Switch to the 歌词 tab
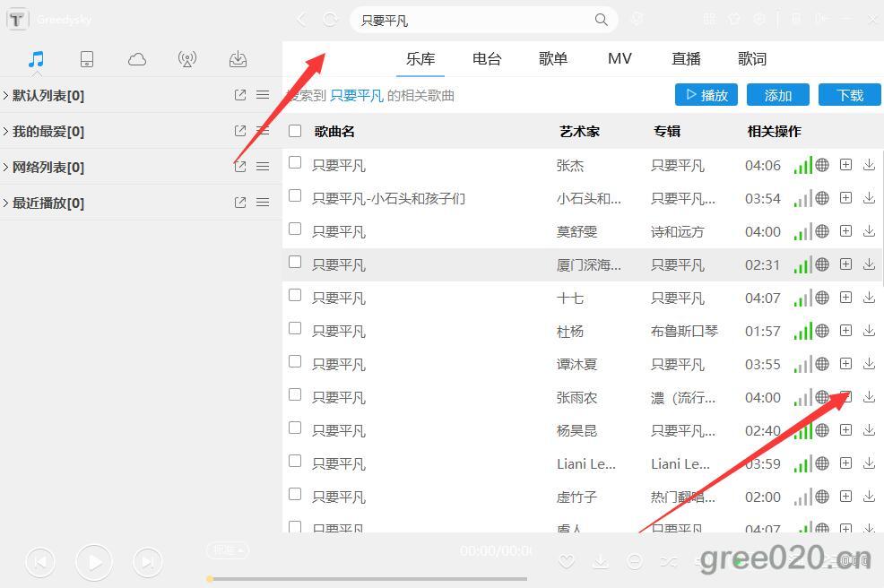Screen dimensions: 884x588 point(752,59)
